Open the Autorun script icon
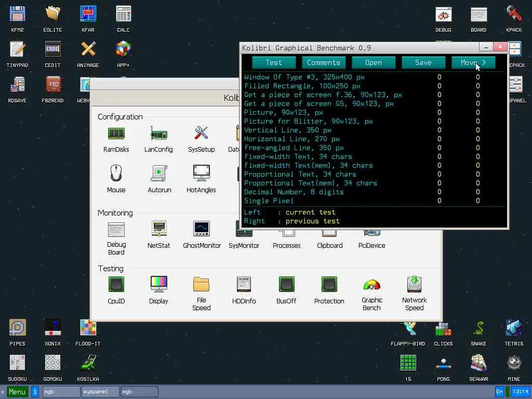532x399 pixels. pos(159,174)
